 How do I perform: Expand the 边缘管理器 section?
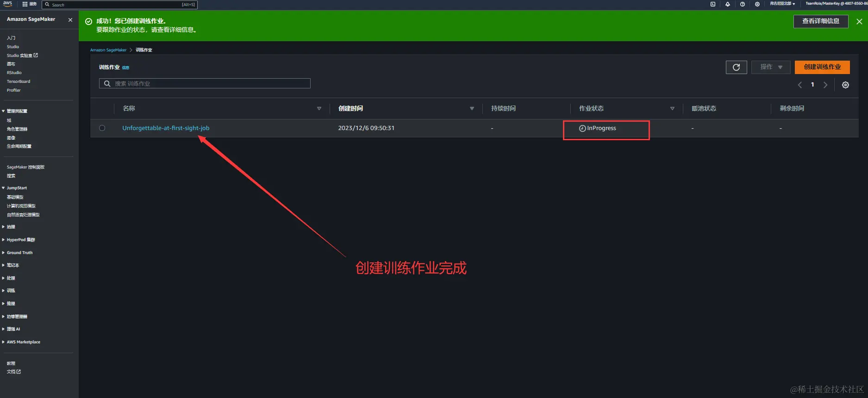coord(3,317)
